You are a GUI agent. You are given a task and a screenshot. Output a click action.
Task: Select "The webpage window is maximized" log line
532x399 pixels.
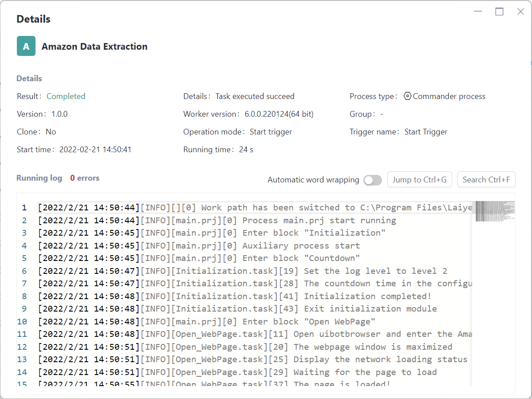pyautogui.click(x=373, y=347)
